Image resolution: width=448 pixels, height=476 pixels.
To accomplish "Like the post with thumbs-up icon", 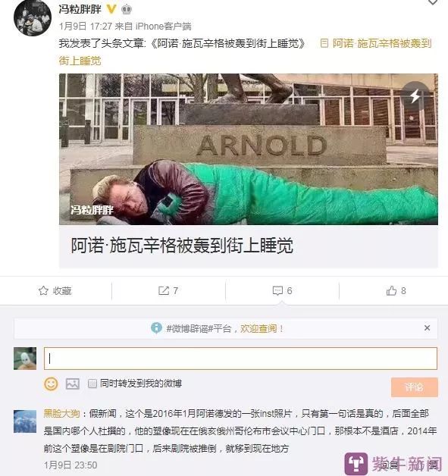I will pyautogui.click(x=391, y=291).
